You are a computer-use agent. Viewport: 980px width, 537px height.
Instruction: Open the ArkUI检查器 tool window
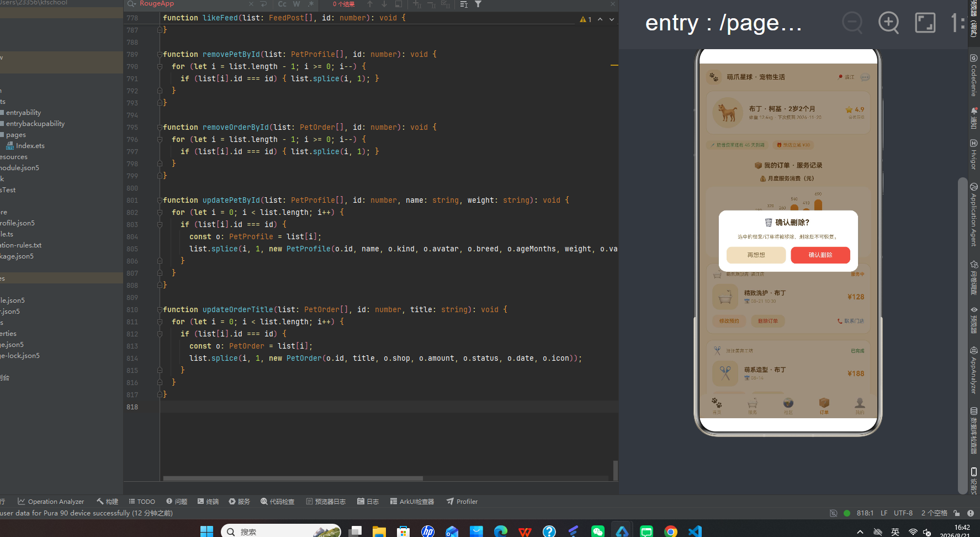point(412,502)
